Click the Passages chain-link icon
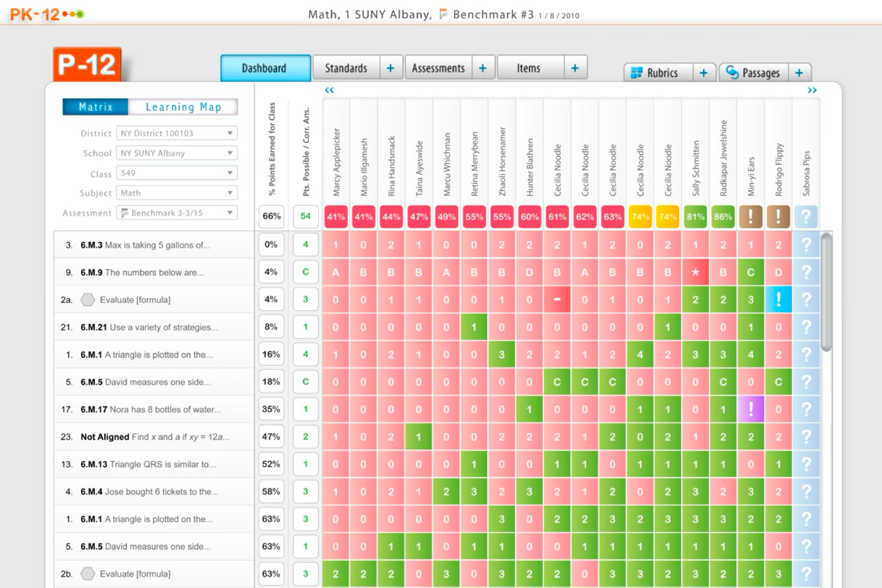The height and width of the screenshot is (588, 882). pyautogui.click(x=732, y=72)
